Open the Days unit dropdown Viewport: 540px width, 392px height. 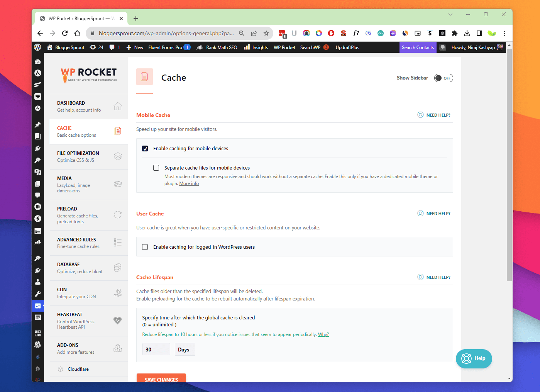[x=185, y=350]
